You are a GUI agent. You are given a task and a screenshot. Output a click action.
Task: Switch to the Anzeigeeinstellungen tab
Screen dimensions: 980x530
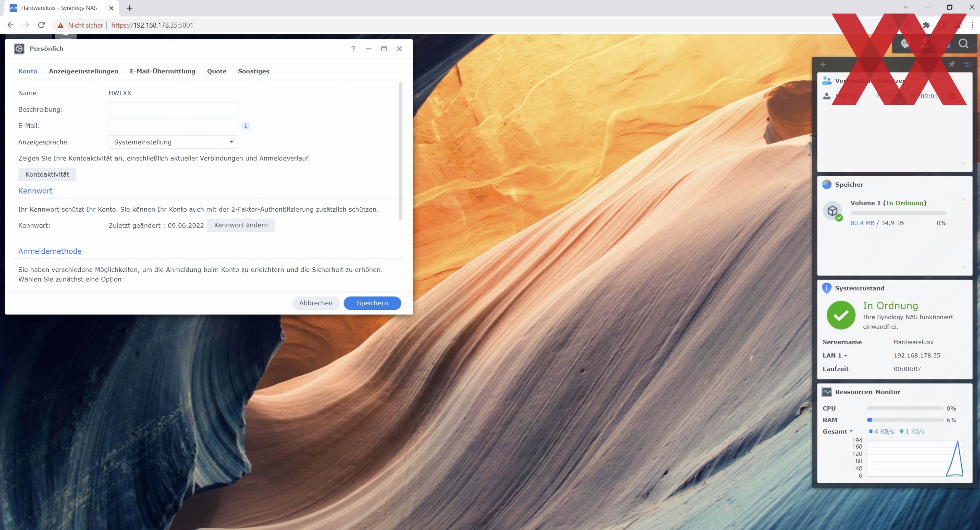pyautogui.click(x=83, y=71)
